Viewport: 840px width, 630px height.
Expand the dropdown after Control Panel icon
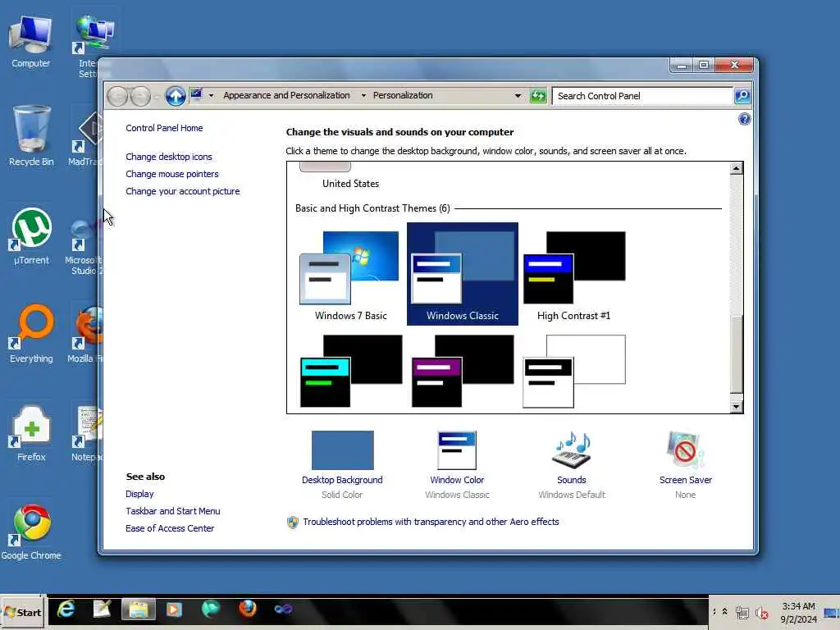[x=211, y=96]
